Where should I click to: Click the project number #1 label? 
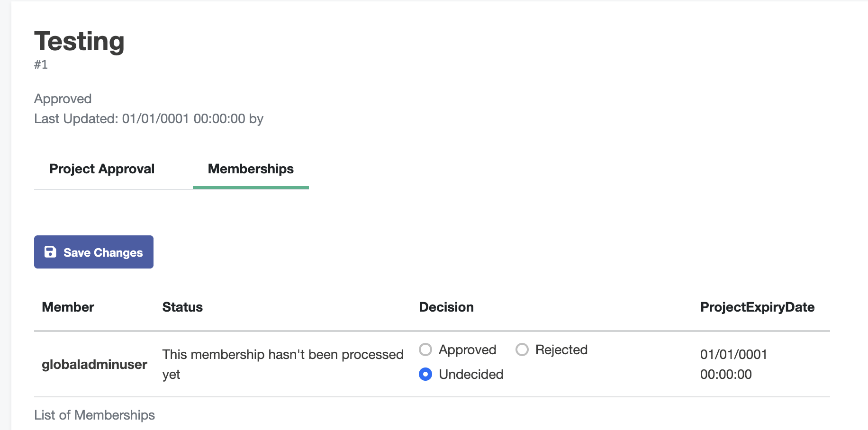click(x=41, y=64)
